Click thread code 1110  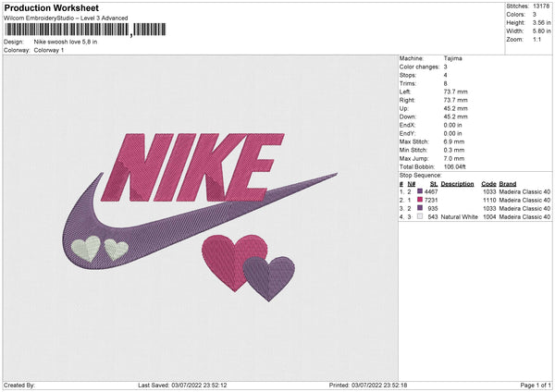click(x=489, y=201)
